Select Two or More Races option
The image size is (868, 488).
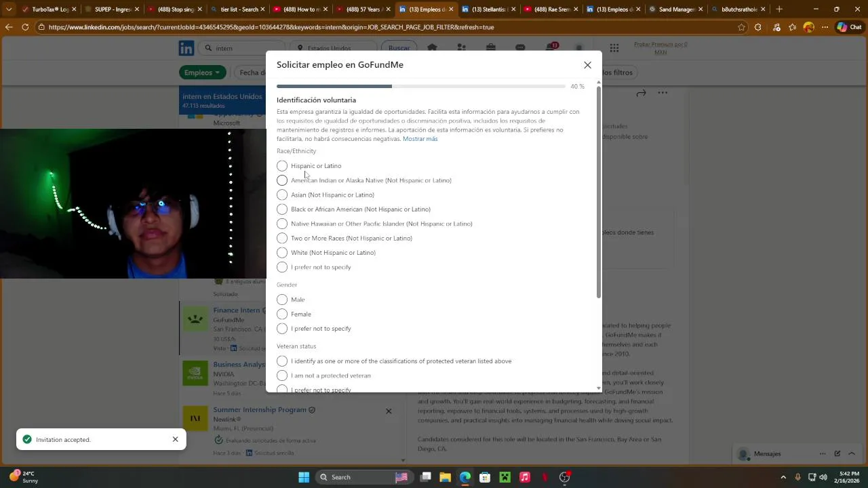[x=282, y=239]
